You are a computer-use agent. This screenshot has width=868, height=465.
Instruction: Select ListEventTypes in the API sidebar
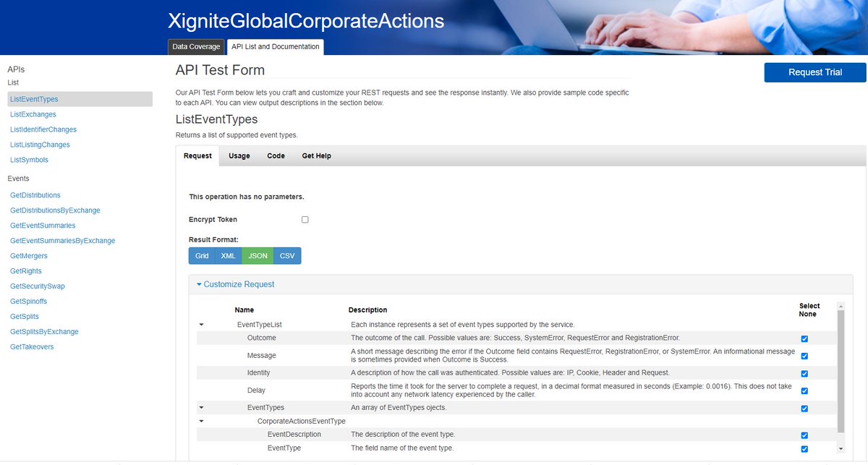pyautogui.click(x=80, y=99)
